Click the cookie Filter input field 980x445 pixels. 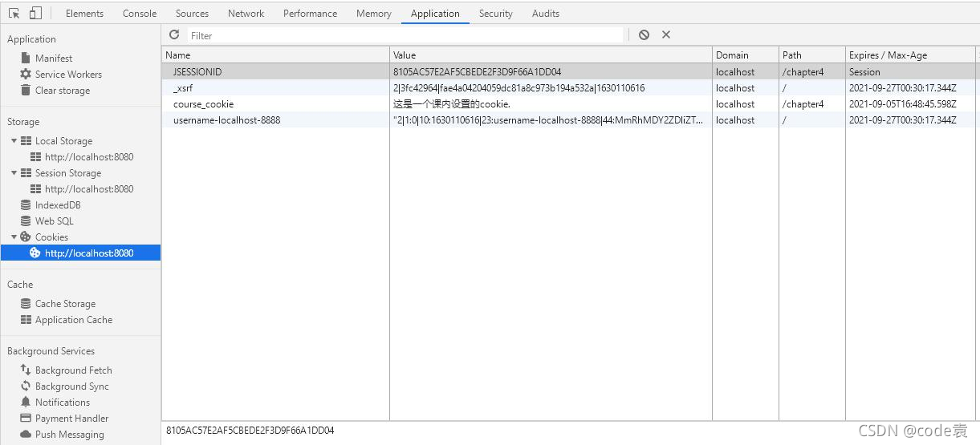pos(405,35)
